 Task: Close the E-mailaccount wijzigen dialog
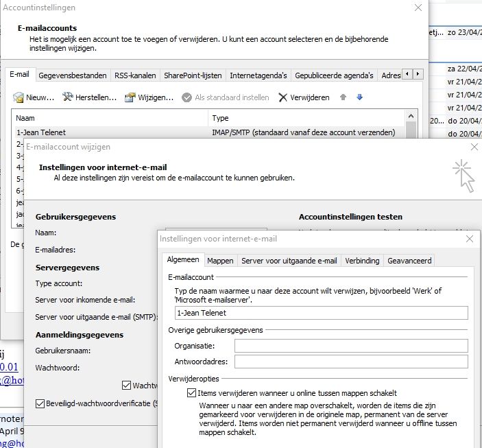tap(474, 147)
